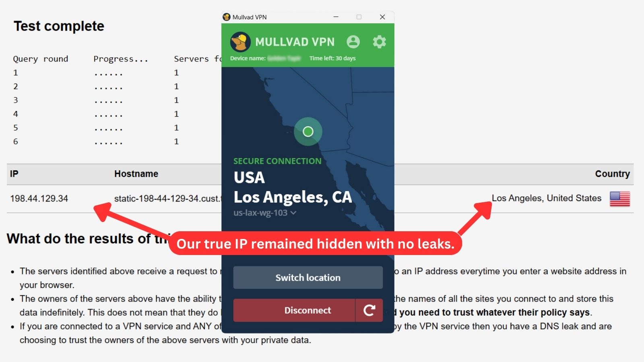Click the green location marker on map

(308, 132)
